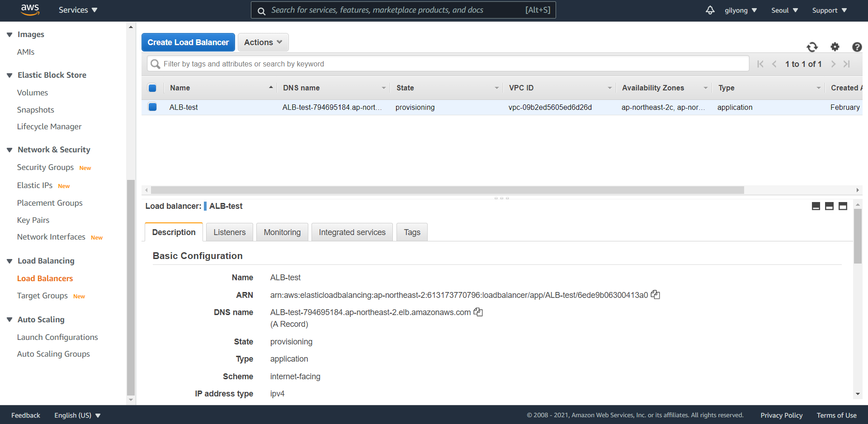
Task: Go to previous page of results
Action: click(774, 64)
